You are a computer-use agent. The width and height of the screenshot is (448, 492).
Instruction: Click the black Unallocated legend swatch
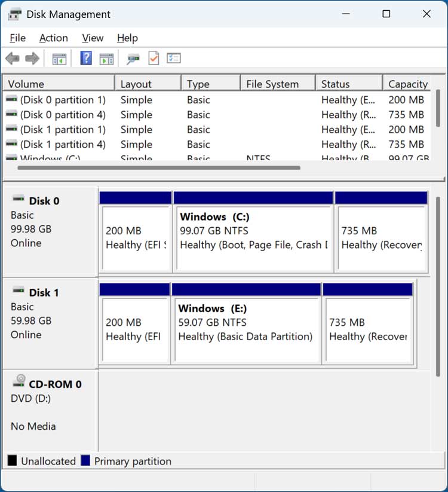coord(12,460)
